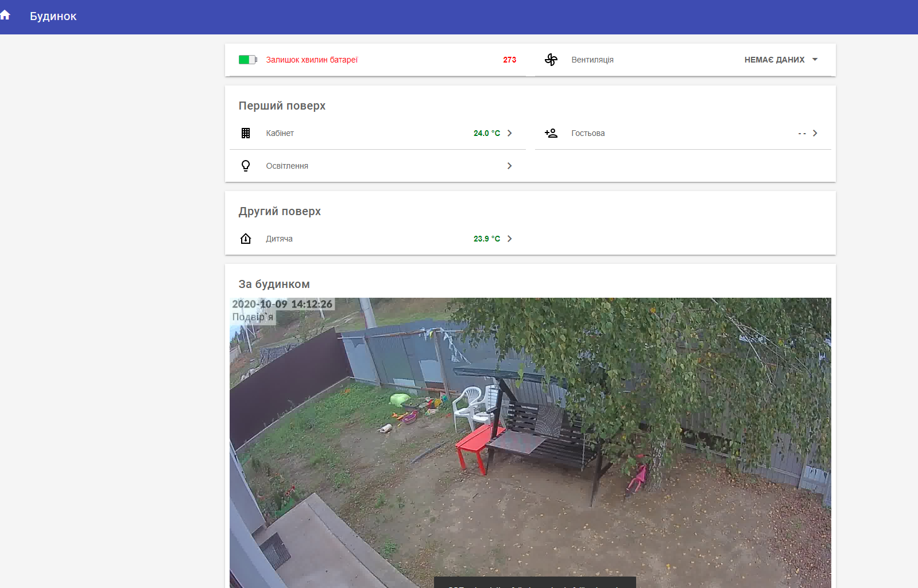Click the Залишок хвилин батареї label

click(x=312, y=60)
